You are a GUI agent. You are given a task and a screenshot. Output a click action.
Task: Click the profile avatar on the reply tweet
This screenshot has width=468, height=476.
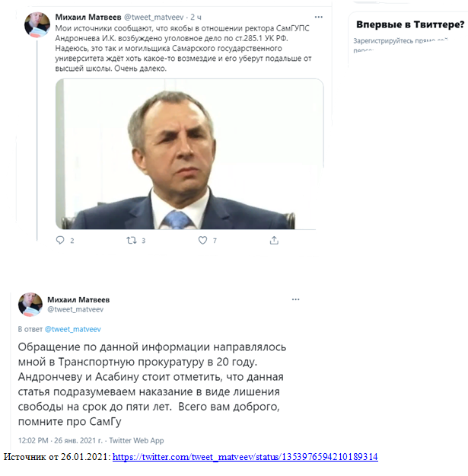click(x=30, y=305)
